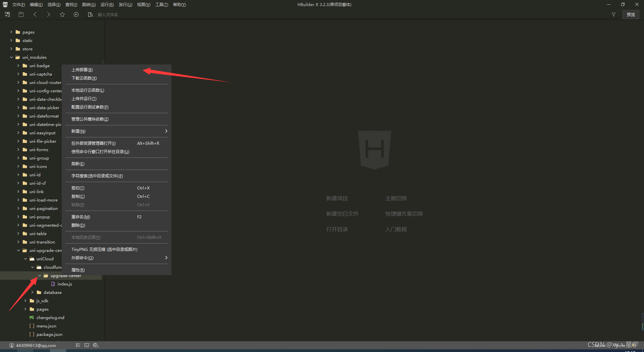Click the bookmark star icon
This screenshot has height=352, width=644.
62,14
